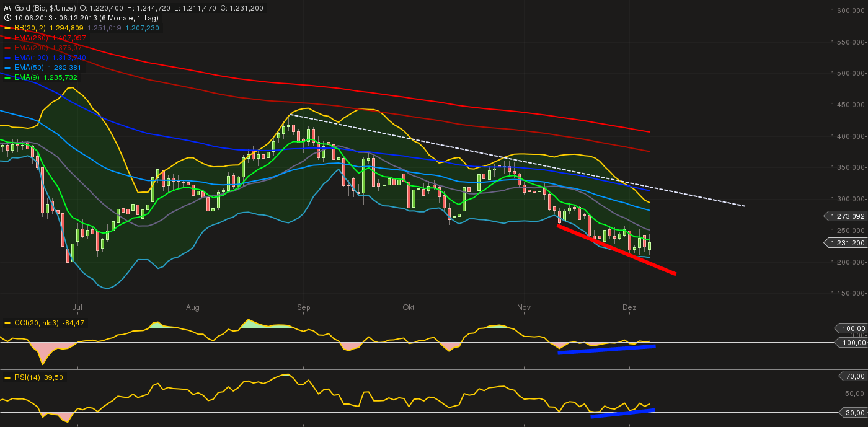
Task: Select the green EMA(9) legend label
Action: click(x=25, y=77)
